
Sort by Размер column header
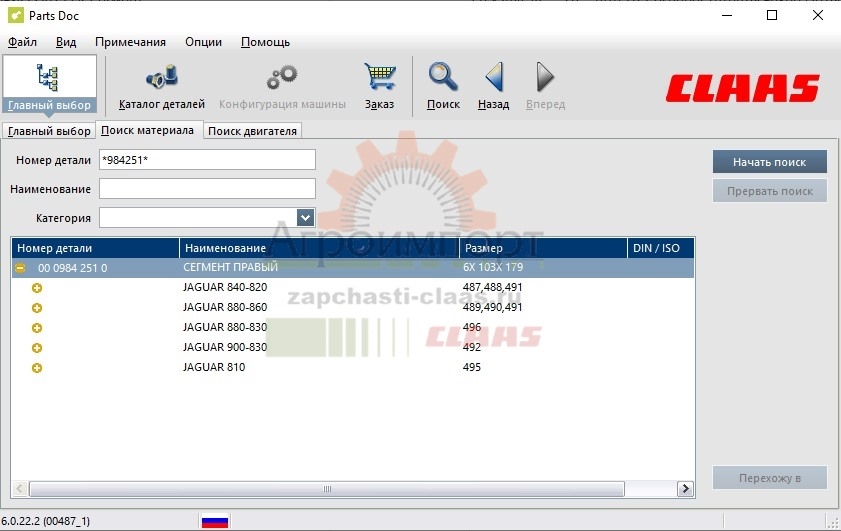(x=543, y=248)
